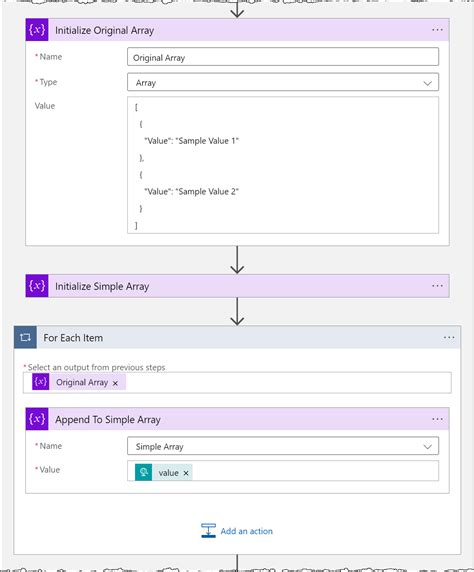474x572 pixels.
Task: Click inside the Value JSON text area
Action: pyautogui.click(x=283, y=165)
